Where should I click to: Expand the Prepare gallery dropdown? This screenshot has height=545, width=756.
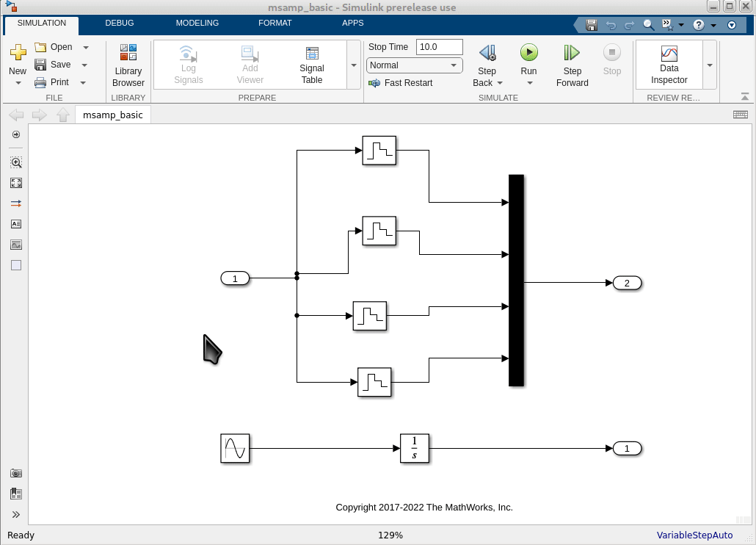[x=354, y=65]
